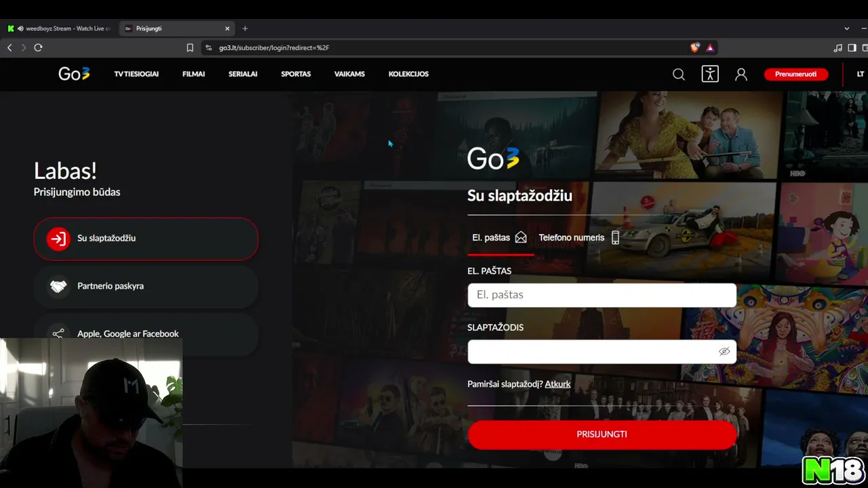This screenshot has height=488, width=868.
Task: Choose Partnerio paskyra login method
Action: 146,286
